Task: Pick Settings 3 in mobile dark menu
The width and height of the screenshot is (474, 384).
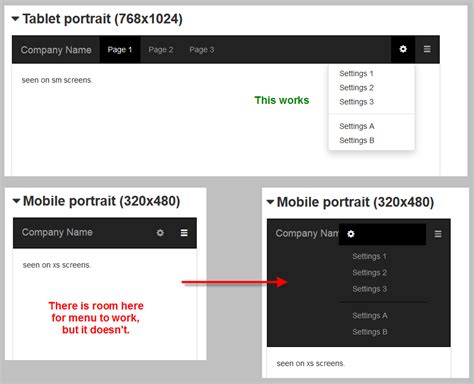Action: [x=369, y=289]
